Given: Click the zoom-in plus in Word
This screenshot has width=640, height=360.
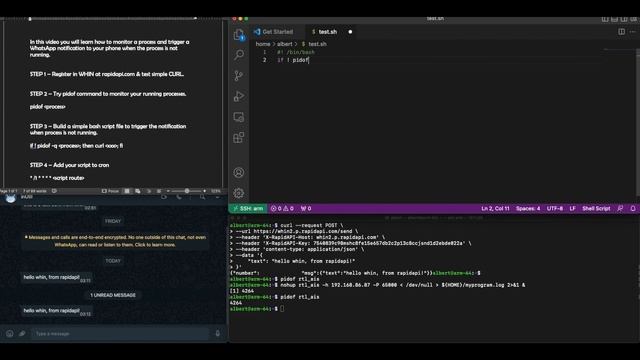Looking at the screenshot, I should [x=204, y=191].
